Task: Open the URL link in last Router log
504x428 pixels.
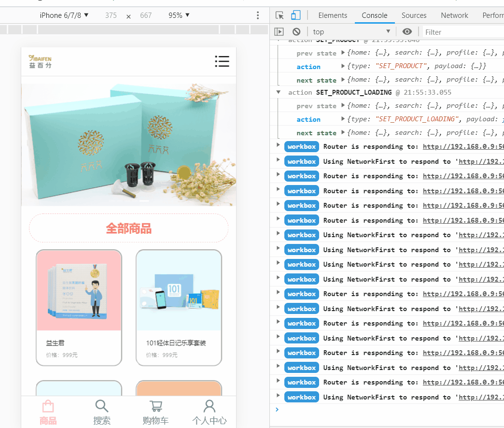Action: [463, 382]
